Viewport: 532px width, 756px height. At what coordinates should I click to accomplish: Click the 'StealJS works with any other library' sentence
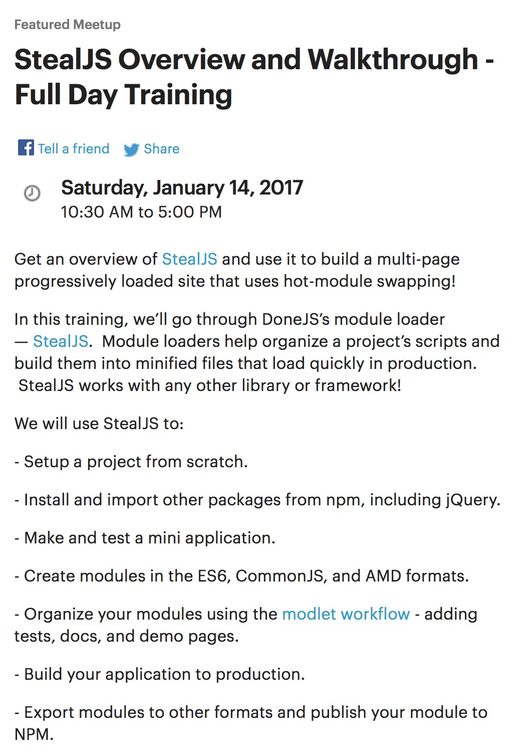(210, 386)
